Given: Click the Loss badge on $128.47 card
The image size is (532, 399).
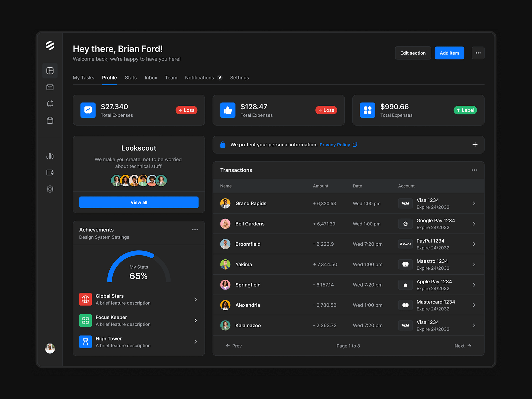Looking at the screenshot, I should 326,110.
